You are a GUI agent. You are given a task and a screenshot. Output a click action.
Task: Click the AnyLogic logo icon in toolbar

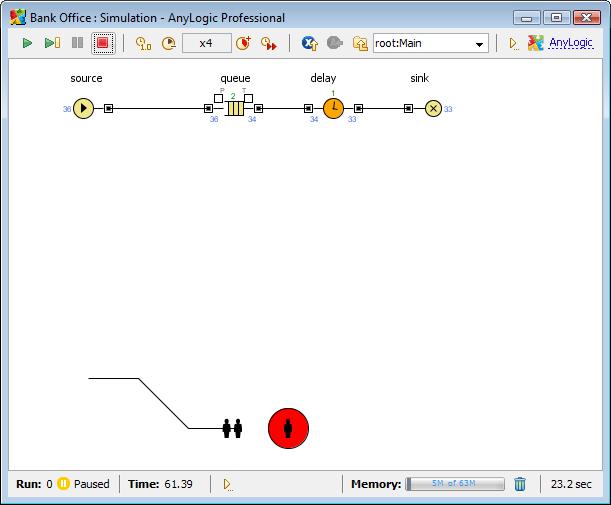[x=535, y=43]
